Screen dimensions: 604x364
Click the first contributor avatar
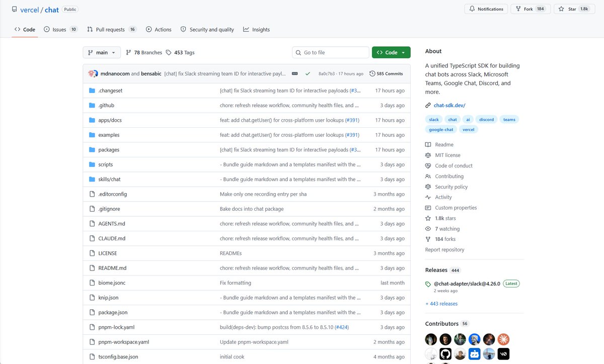[x=431, y=339]
